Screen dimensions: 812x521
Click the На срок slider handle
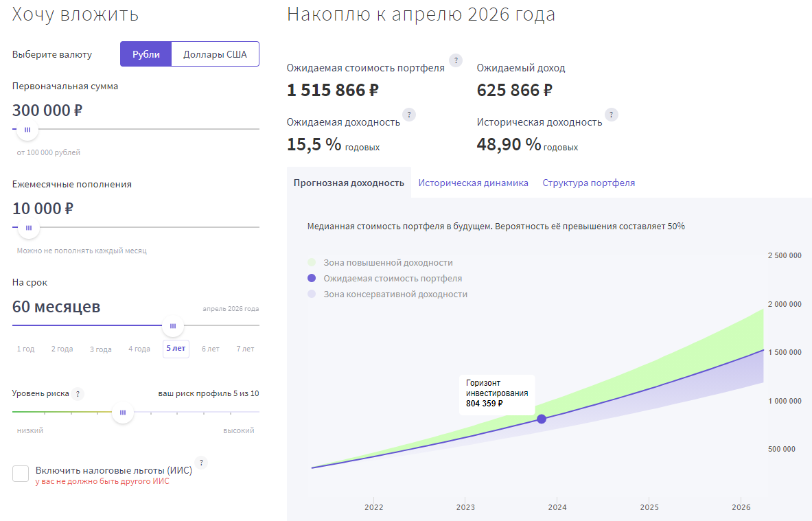pos(172,325)
